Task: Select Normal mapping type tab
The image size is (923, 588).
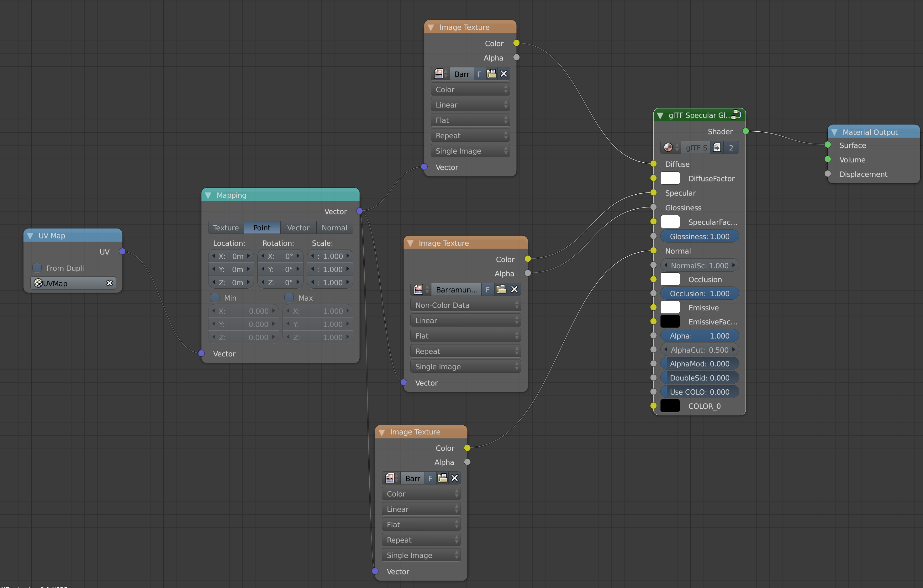Action: pos(335,228)
